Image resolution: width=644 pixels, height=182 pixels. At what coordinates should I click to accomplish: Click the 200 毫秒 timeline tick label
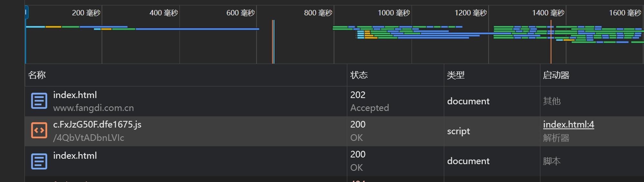pyautogui.click(x=86, y=13)
